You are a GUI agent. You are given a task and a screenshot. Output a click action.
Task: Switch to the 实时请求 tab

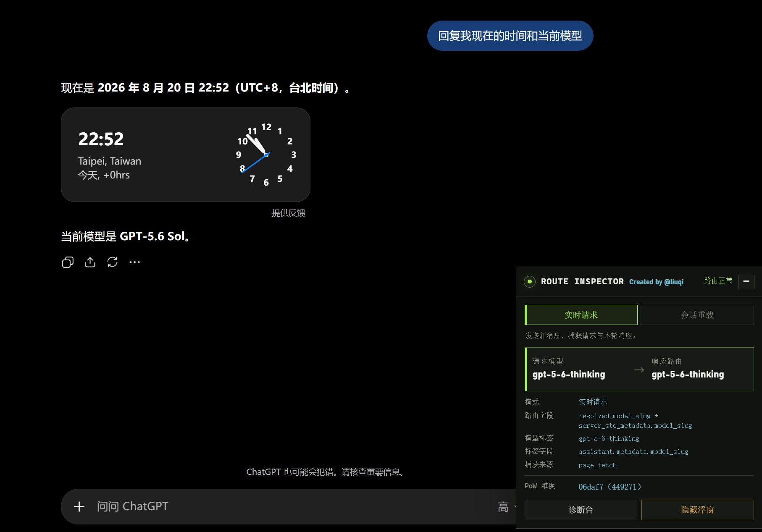point(581,315)
